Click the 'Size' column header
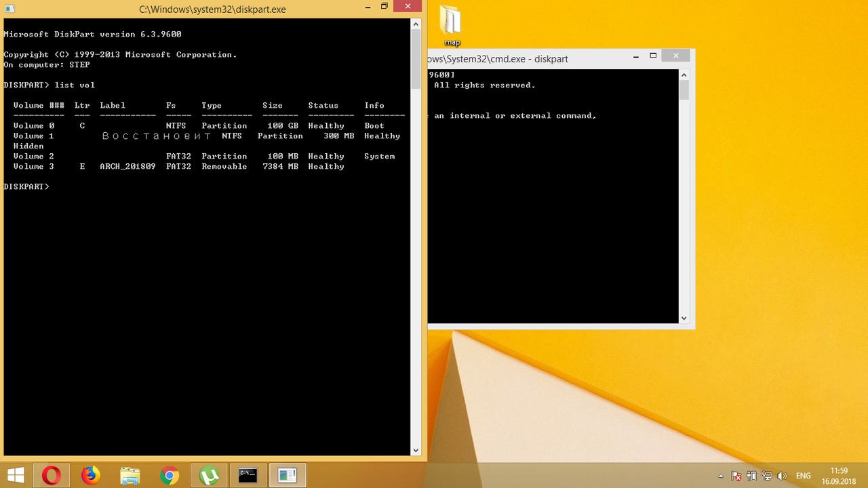Viewport: 868px width, 488px height. click(x=273, y=105)
